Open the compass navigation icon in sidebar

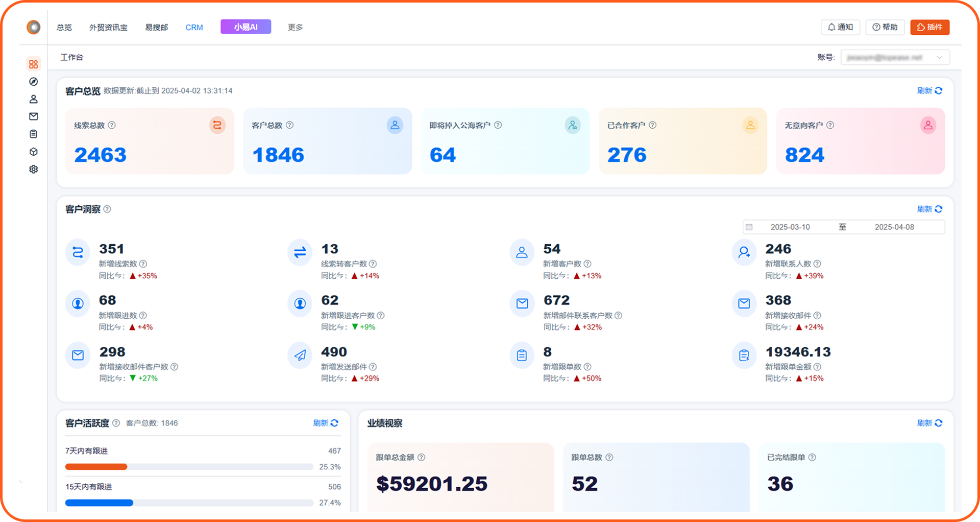click(x=33, y=82)
